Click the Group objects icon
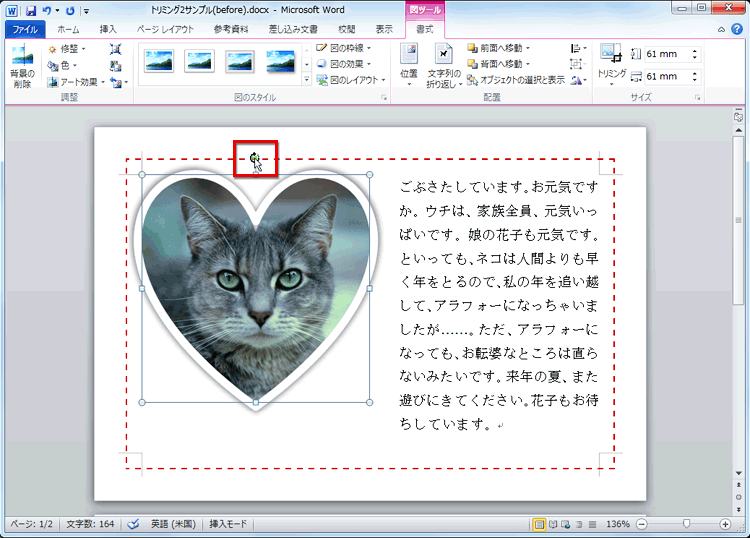Screen dimensions: 750x538 point(578,64)
